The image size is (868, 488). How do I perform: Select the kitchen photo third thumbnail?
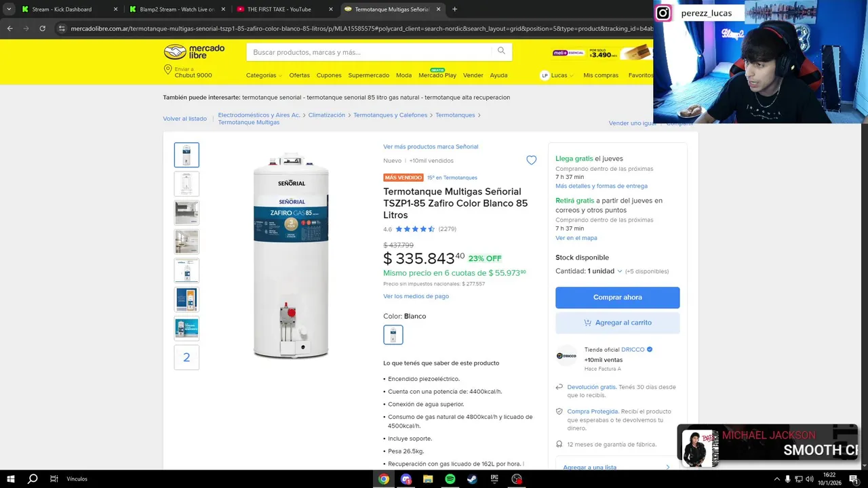click(186, 213)
